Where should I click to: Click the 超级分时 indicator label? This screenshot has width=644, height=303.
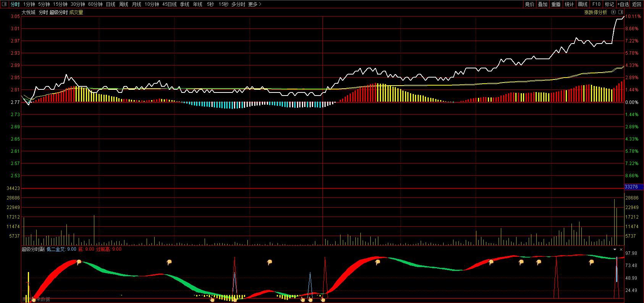(58, 12)
